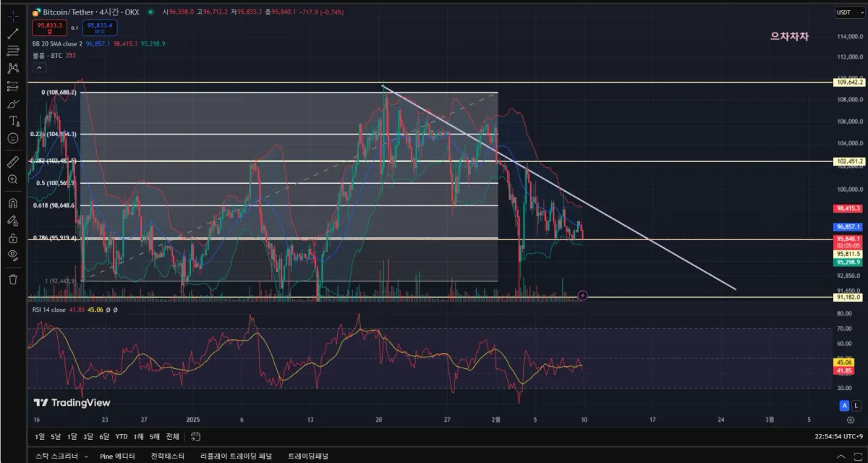
Task: Set the chart range to YTD
Action: pyautogui.click(x=122, y=436)
